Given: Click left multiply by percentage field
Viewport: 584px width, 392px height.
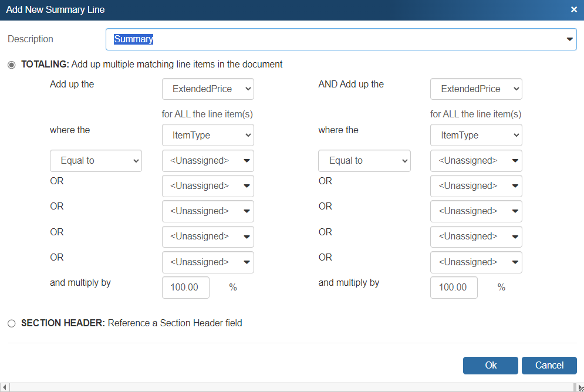Looking at the screenshot, I should tap(185, 288).
